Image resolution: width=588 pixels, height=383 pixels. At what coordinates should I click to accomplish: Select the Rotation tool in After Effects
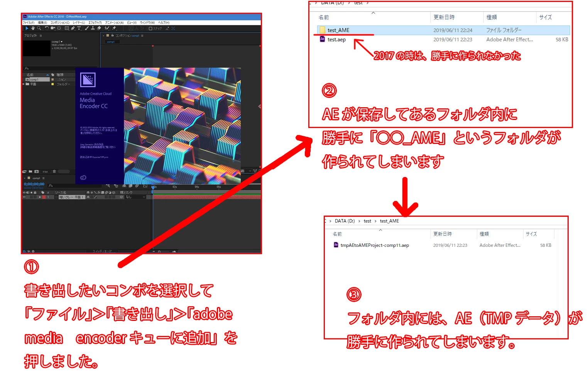[47, 28]
